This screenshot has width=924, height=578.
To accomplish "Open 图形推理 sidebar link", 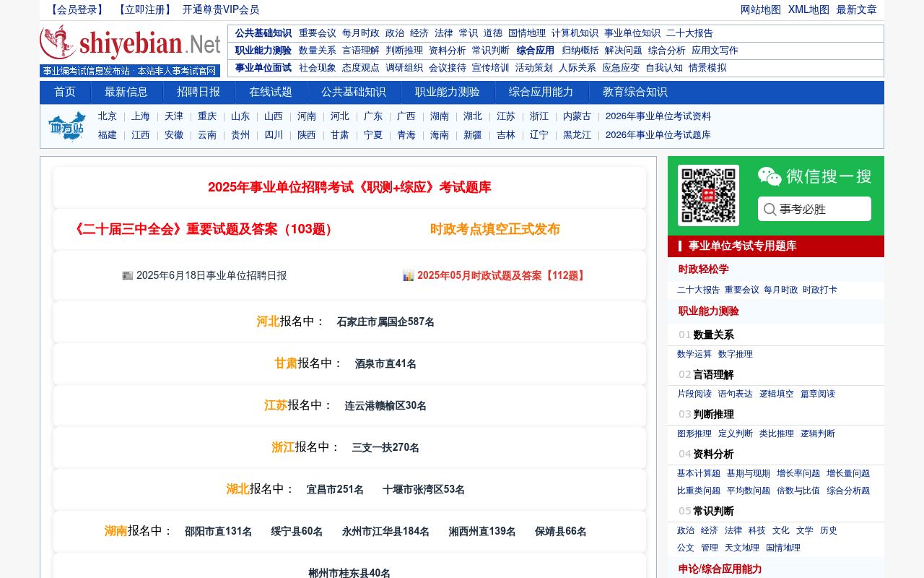I will [694, 433].
